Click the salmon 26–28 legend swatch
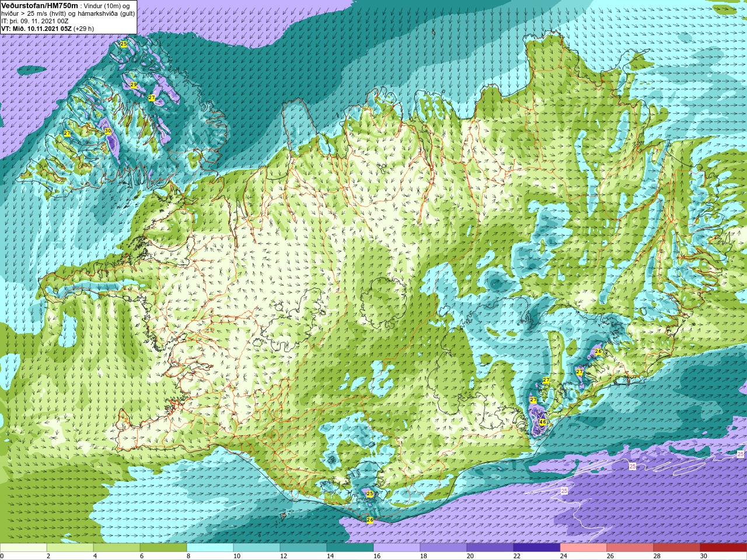 [x=630, y=548]
